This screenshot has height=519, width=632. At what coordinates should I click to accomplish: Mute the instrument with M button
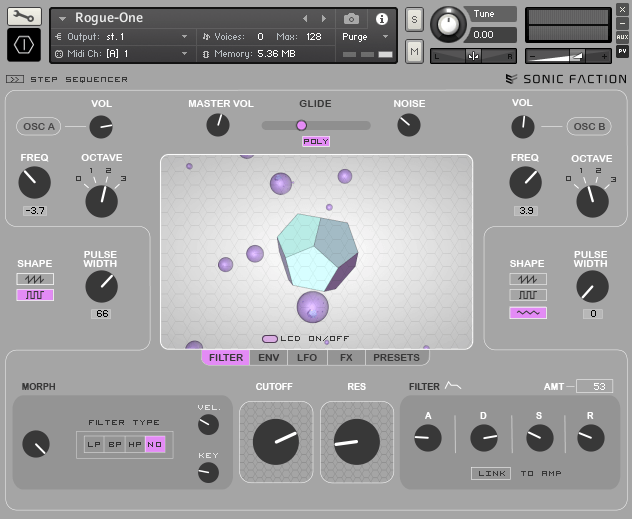414,51
